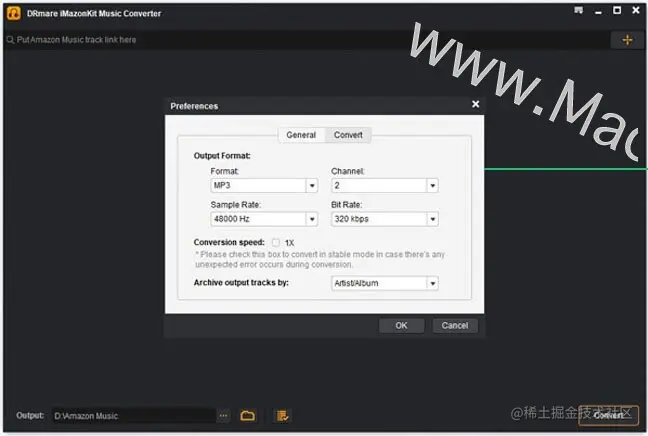Click Cancel in the Preferences dialog
648x436 pixels.
(x=455, y=326)
